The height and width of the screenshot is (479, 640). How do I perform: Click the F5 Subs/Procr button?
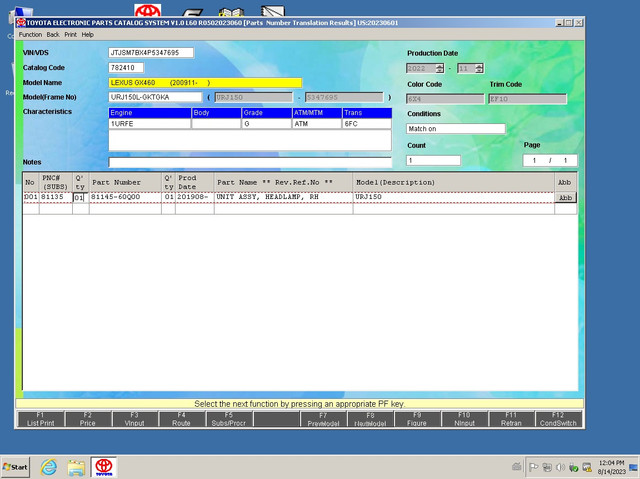[x=229, y=419]
